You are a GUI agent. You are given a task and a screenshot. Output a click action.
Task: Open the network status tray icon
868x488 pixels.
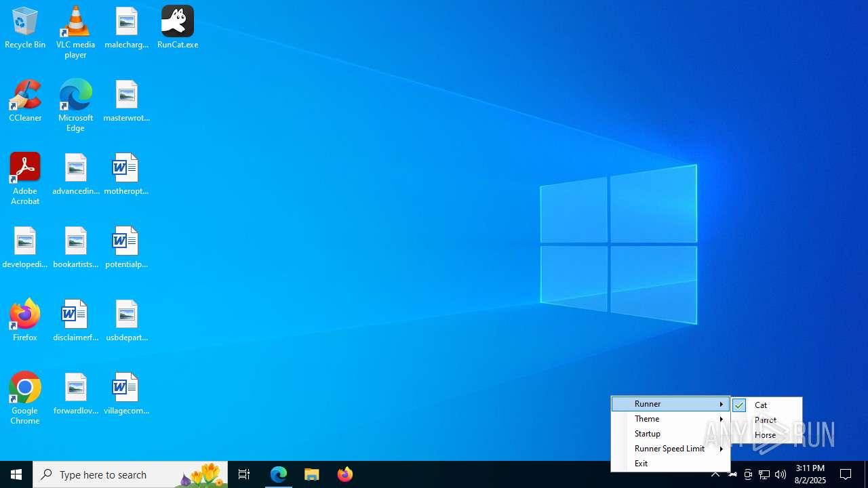coord(764,474)
